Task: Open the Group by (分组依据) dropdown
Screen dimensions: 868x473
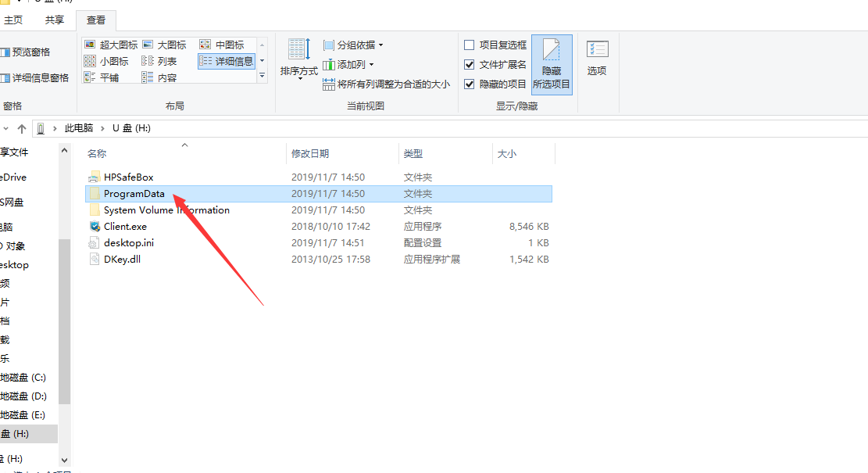Action: pyautogui.click(x=353, y=45)
